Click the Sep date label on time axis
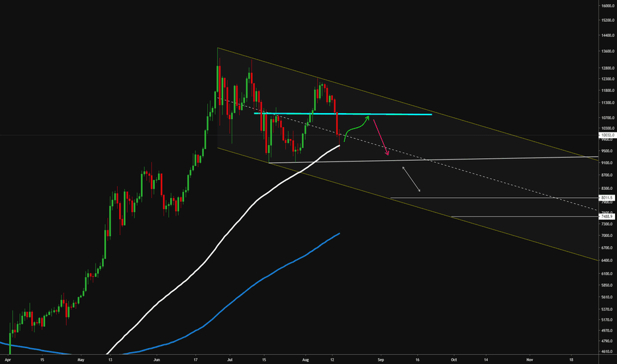This screenshot has width=617, height=364. point(381,359)
